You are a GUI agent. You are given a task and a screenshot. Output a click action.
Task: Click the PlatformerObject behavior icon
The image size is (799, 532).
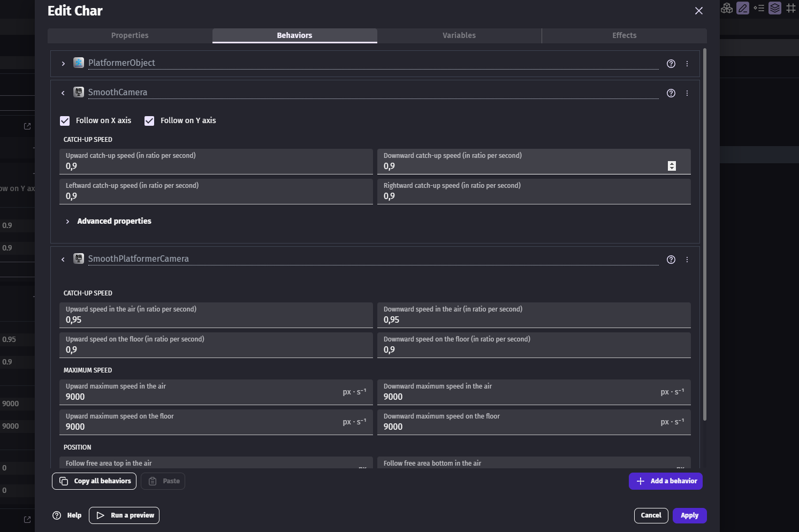pos(79,63)
